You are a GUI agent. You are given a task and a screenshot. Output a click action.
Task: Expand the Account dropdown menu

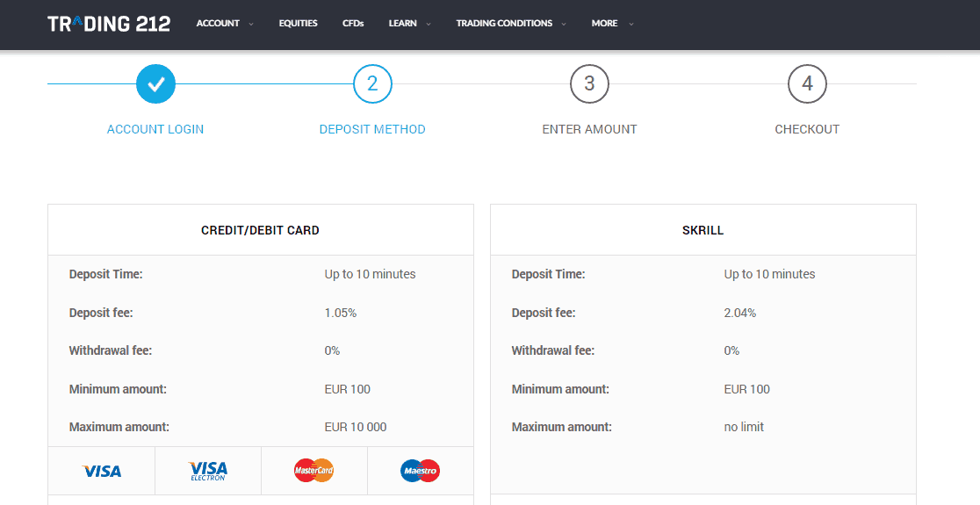(x=224, y=24)
